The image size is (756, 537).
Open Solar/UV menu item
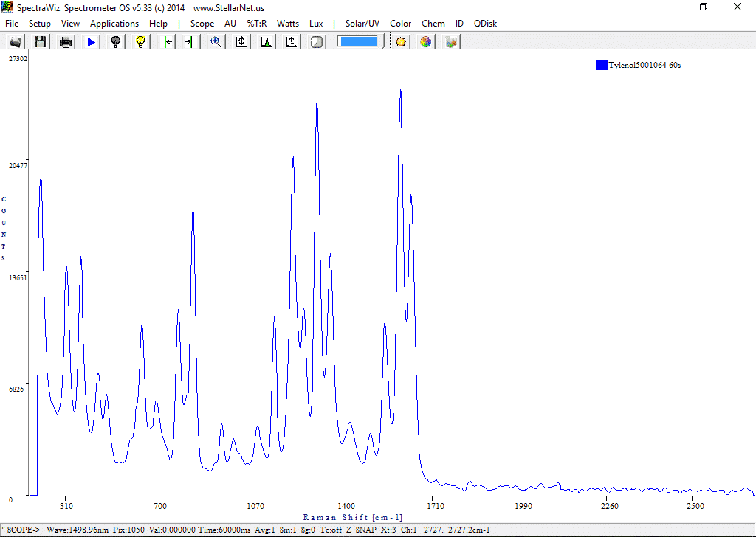pos(362,23)
